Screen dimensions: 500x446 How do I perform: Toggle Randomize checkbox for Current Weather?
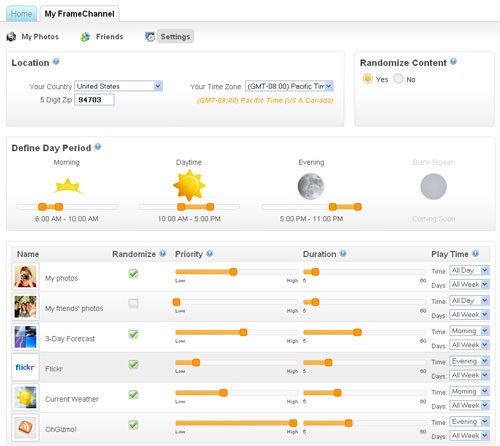pos(133,395)
